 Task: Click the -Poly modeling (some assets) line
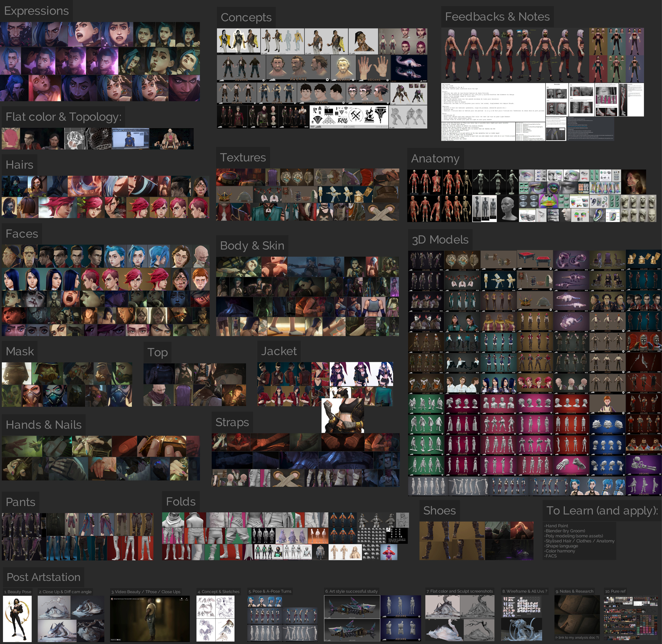[573, 536]
